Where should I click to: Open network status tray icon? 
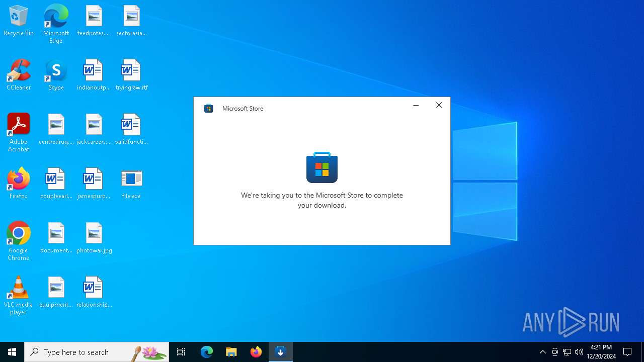point(567,352)
